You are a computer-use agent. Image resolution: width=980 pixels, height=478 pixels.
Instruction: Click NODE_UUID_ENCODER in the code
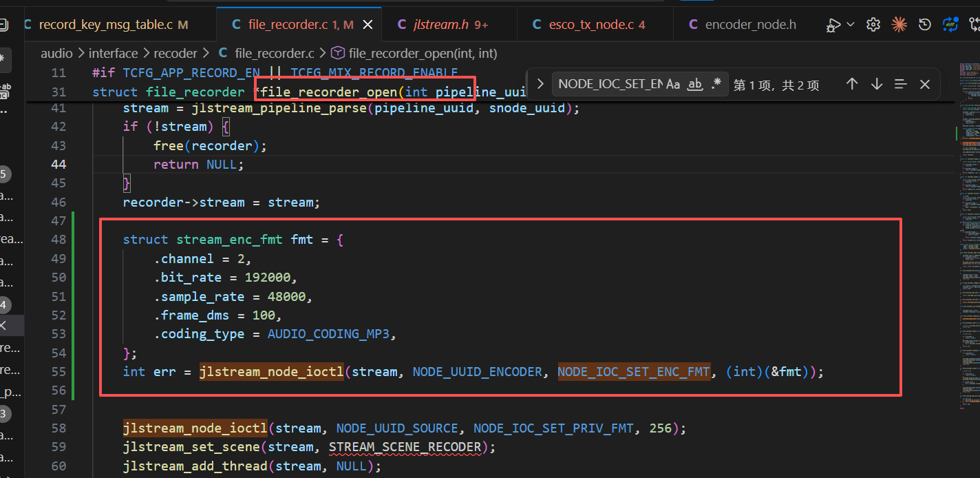478,372
